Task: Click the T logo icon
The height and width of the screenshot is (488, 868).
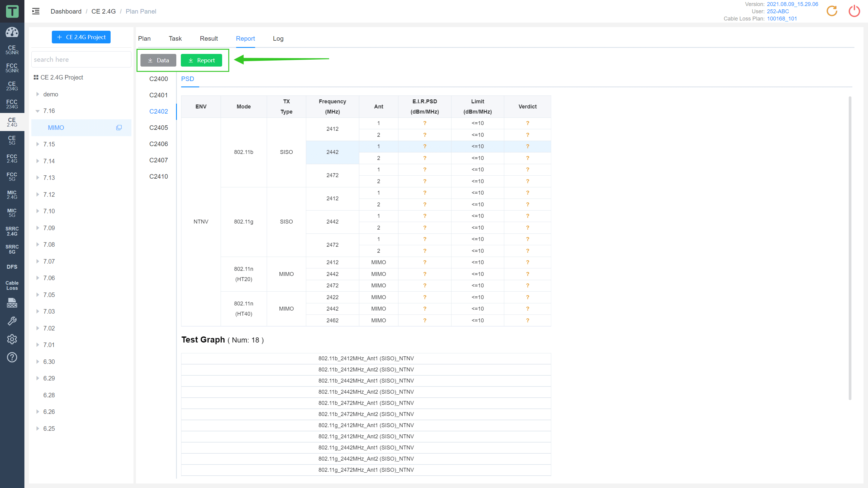Action: click(x=12, y=11)
